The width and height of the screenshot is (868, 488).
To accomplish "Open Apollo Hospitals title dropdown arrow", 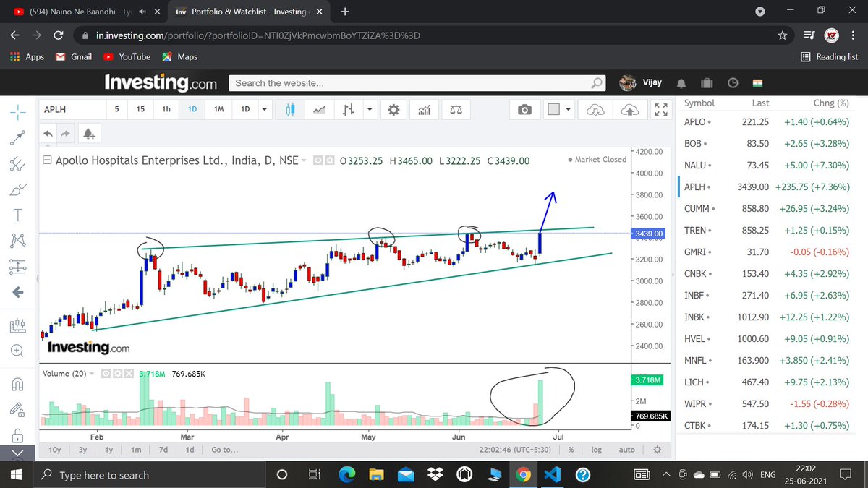I will (x=304, y=160).
